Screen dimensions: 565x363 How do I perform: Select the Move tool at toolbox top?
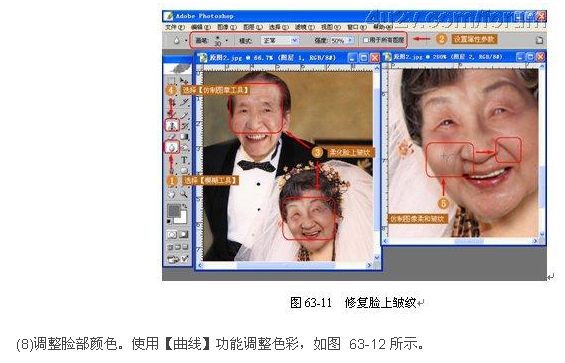pyautogui.click(x=184, y=81)
